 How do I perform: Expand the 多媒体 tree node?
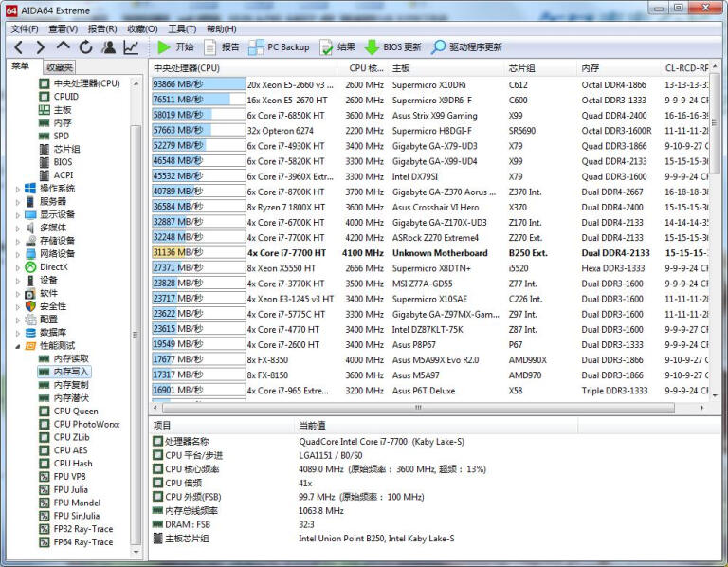pyautogui.click(x=18, y=228)
